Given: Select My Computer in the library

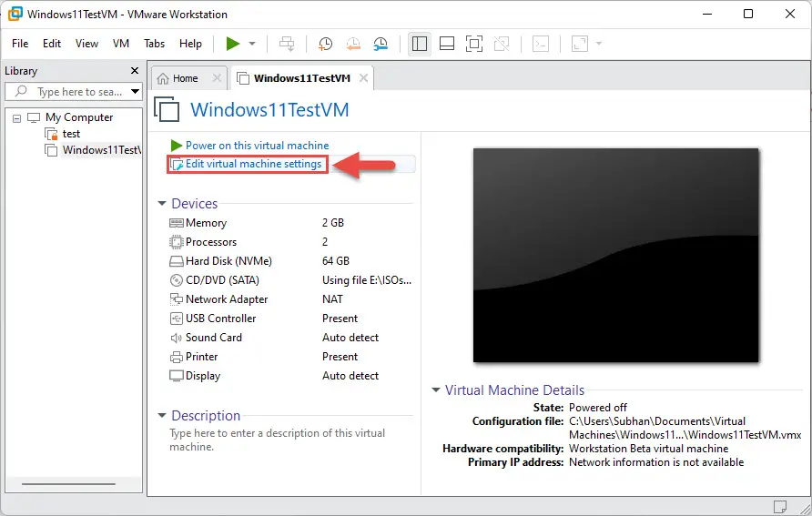Looking at the screenshot, I should coord(78,117).
